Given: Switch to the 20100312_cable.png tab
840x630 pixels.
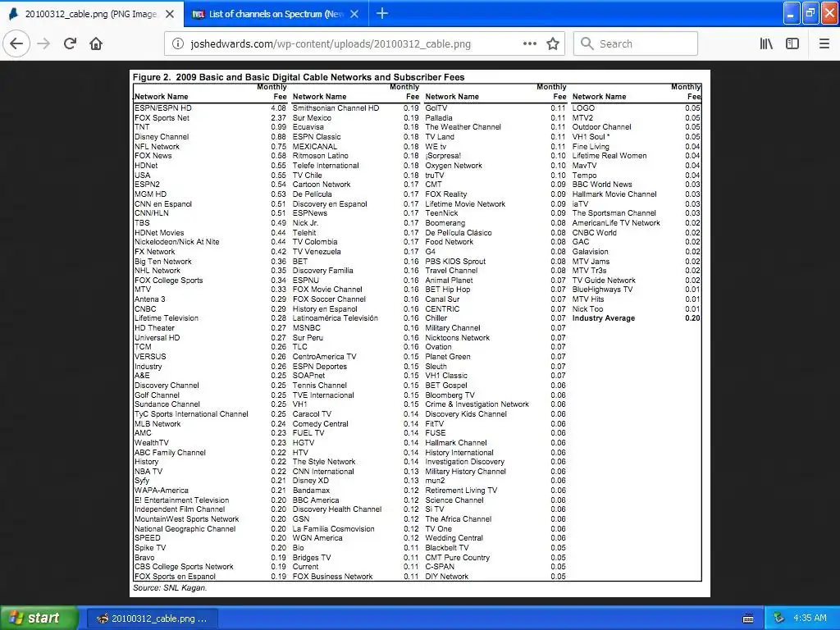Looking at the screenshot, I should pyautogui.click(x=92, y=14).
